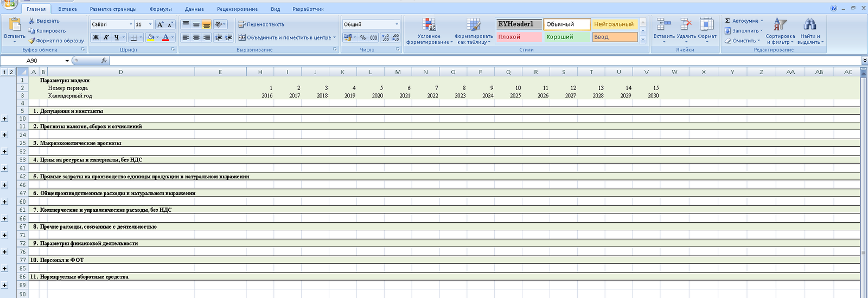Click the percent style (%) button

pyautogui.click(x=363, y=37)
